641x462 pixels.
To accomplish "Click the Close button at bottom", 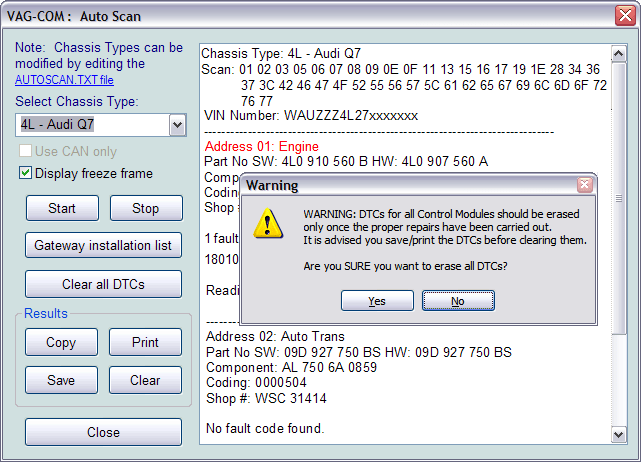I will pos(103,432).
